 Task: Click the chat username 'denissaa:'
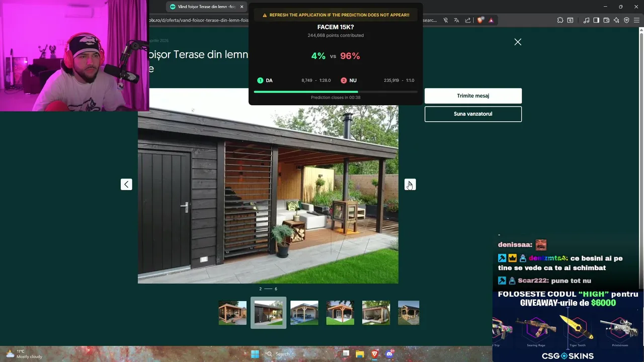[515, 245]
